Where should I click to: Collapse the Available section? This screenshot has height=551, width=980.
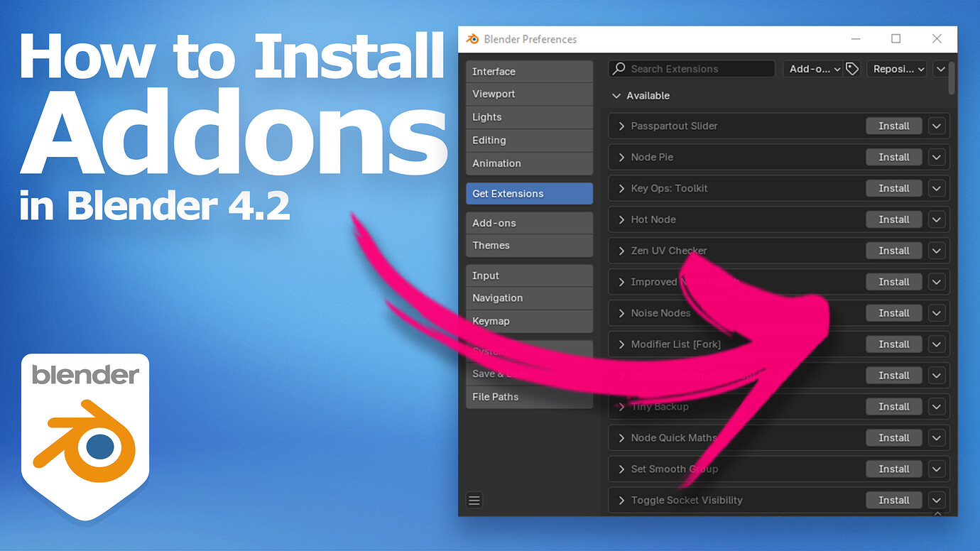coord(616,96)
